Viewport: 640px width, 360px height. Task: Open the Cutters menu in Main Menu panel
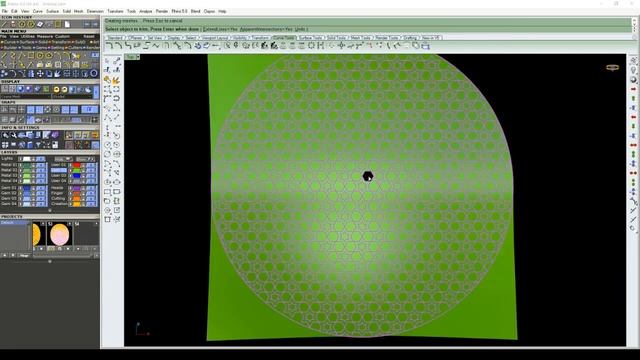75,48
